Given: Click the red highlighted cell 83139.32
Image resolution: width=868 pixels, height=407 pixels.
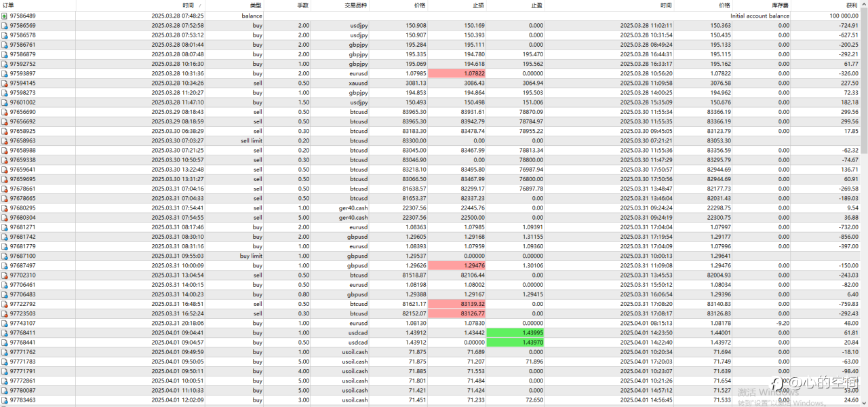Looking at the screenshot, I should click(457, 304).
